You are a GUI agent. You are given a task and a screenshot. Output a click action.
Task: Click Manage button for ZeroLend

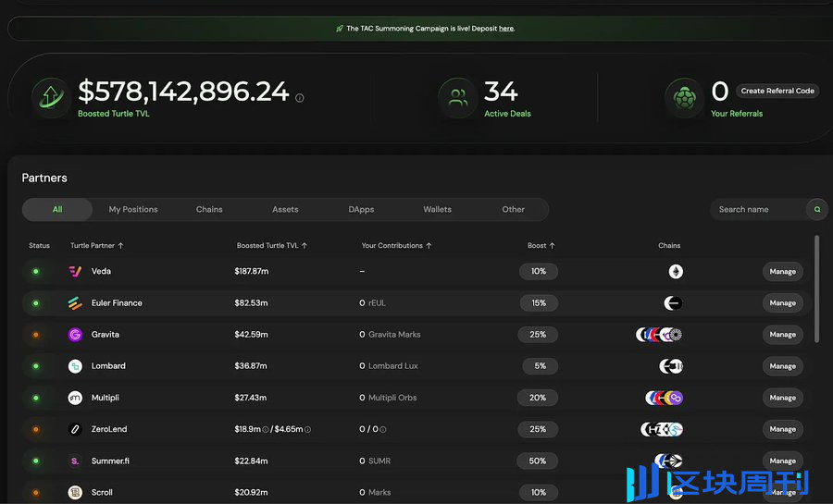coord(782,429)
